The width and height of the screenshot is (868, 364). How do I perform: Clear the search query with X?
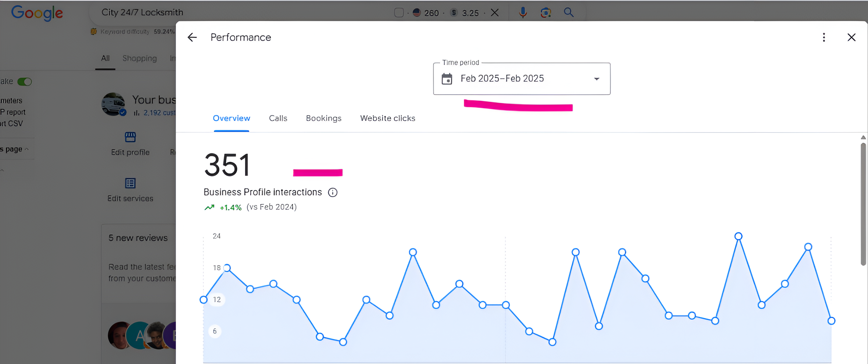(494, 13)
